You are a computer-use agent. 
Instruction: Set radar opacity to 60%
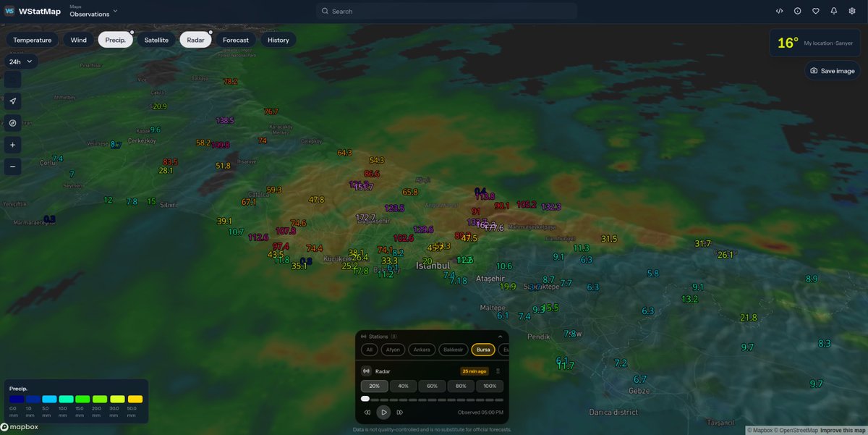tap(432, 387)
